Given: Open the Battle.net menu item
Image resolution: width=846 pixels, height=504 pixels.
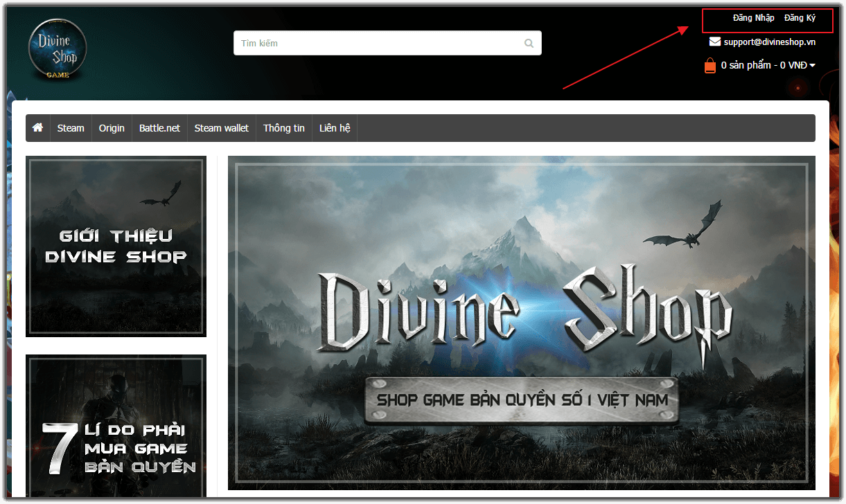Looking at the screenshot, I should coord(159,128).
